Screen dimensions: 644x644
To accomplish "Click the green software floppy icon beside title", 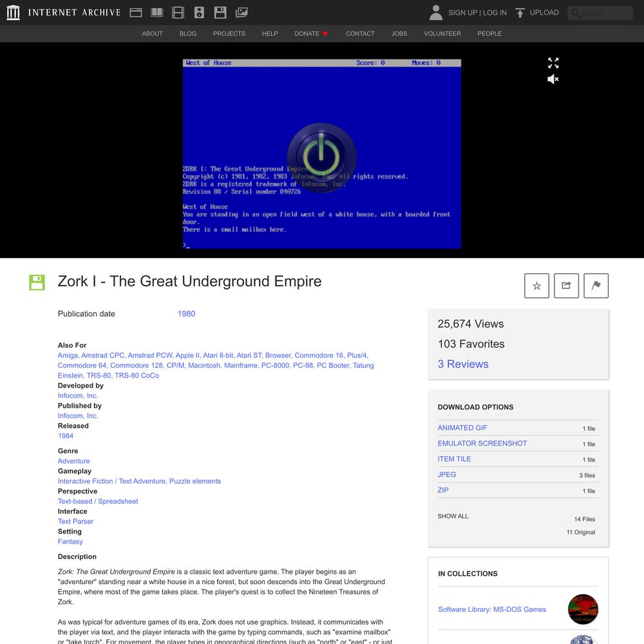I will tap(37, 282).
